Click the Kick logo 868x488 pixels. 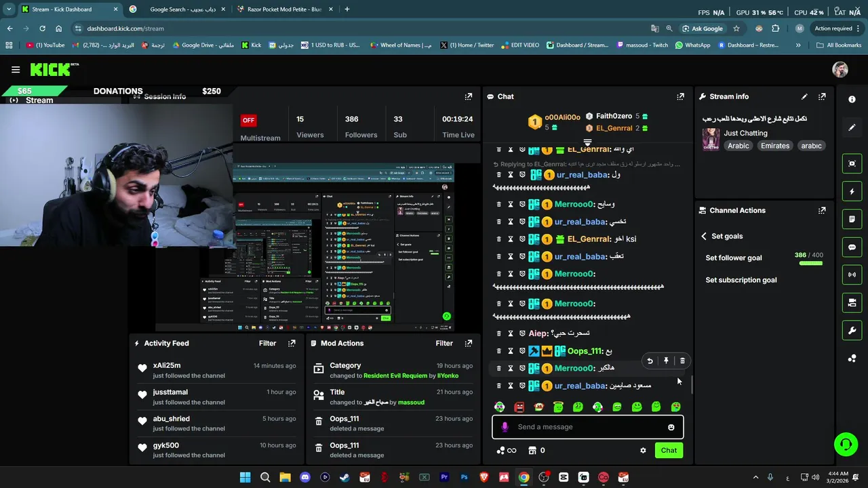(54, 69)
